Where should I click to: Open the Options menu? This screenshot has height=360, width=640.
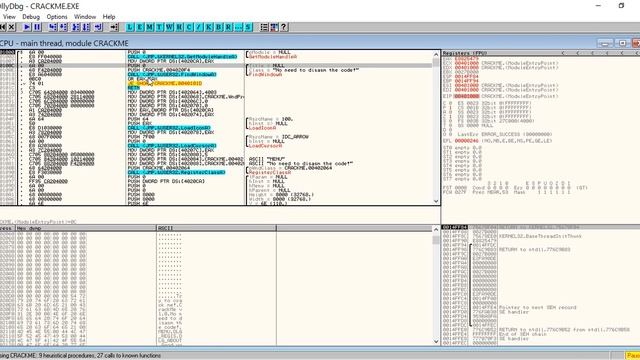(x=57, y=17)
